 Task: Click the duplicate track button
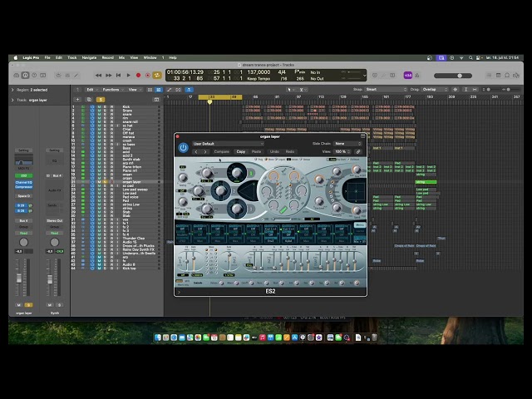point(89,100)
